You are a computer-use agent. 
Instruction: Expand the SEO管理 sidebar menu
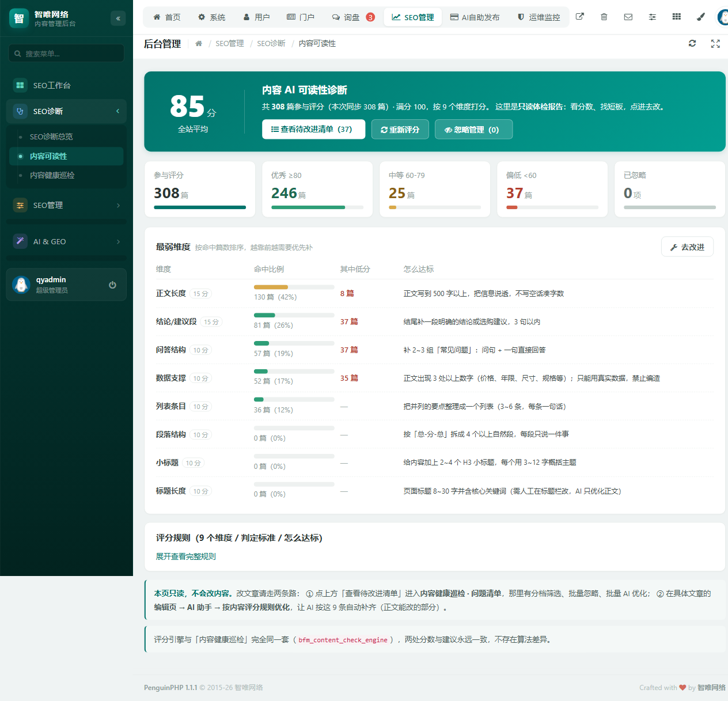tap(66, 205)
